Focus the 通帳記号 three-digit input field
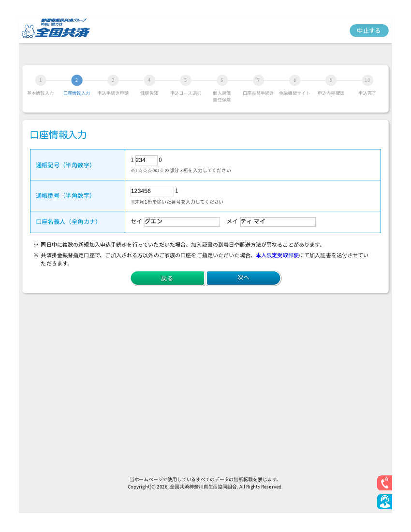 pos(146,160)
